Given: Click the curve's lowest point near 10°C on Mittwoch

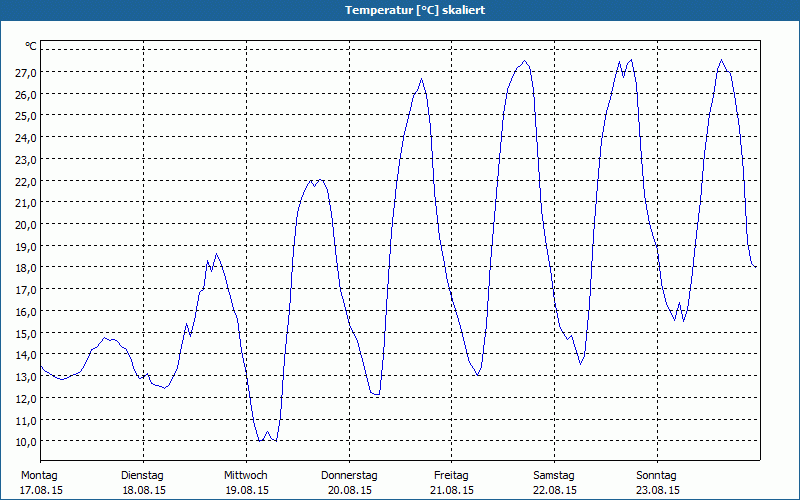Looking at the screenshot, I should 260,440.
